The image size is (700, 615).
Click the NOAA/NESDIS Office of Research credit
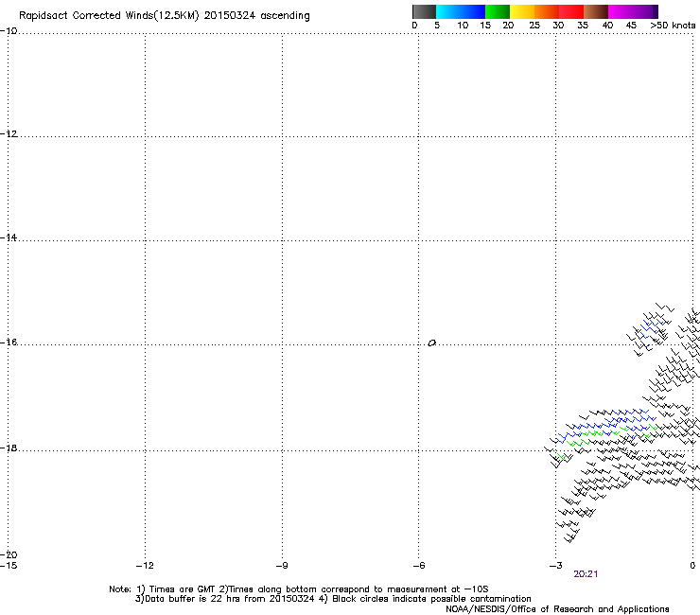[557, 609]
